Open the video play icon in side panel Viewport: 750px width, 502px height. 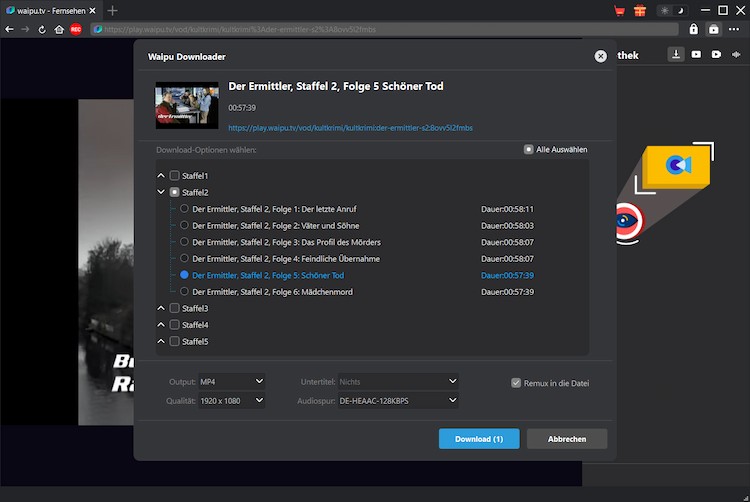pyautogui.click(x=696, y=55)
